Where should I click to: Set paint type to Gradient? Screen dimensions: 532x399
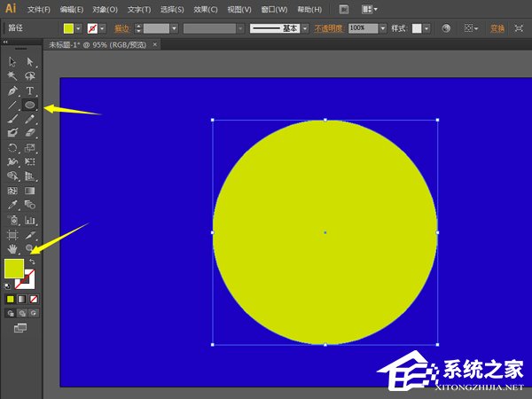pyautogui.click(x=21, y=300)
